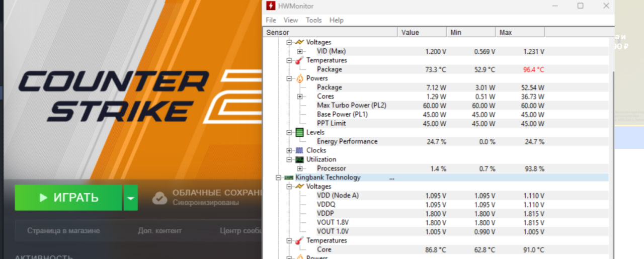Click the 52.54 W maximum Package power
The height and width of the screenshot is (259, 644).
coord(533,88)
